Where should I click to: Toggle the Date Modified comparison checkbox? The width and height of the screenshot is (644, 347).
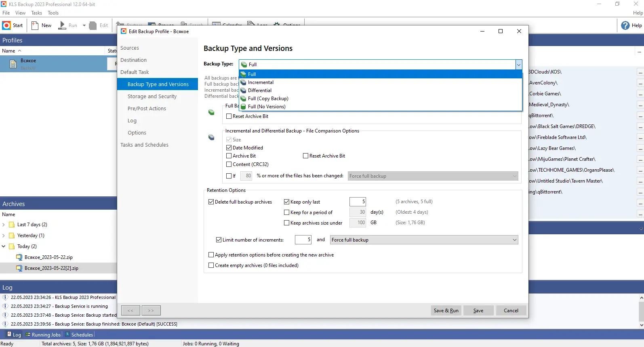coord(229,148)
